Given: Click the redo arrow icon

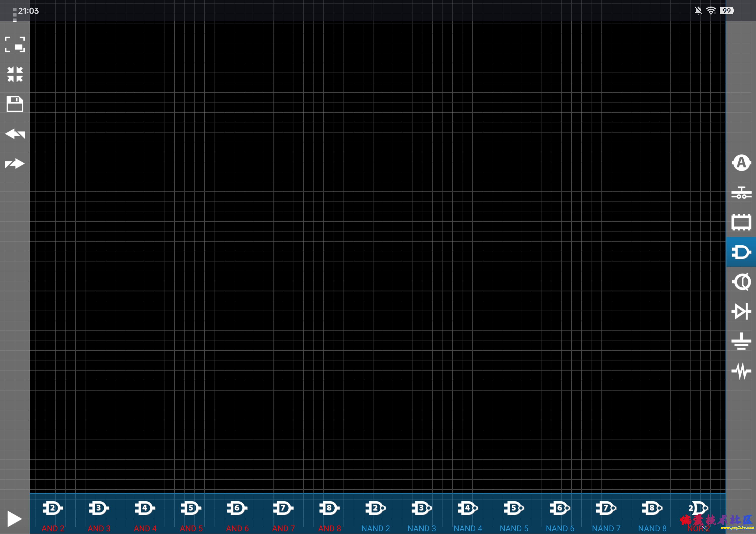Looking at the screenshot, I should coord(15,163).
